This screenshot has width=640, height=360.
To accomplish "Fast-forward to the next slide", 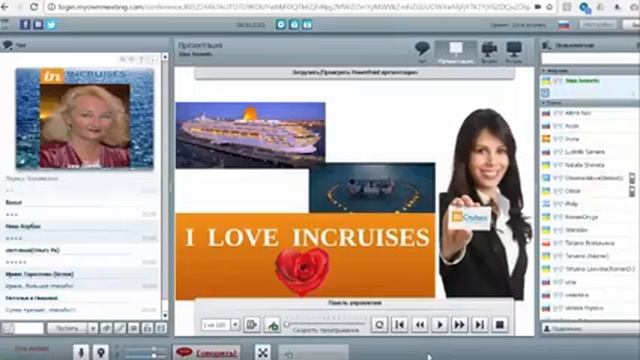I will pos(460,325).
